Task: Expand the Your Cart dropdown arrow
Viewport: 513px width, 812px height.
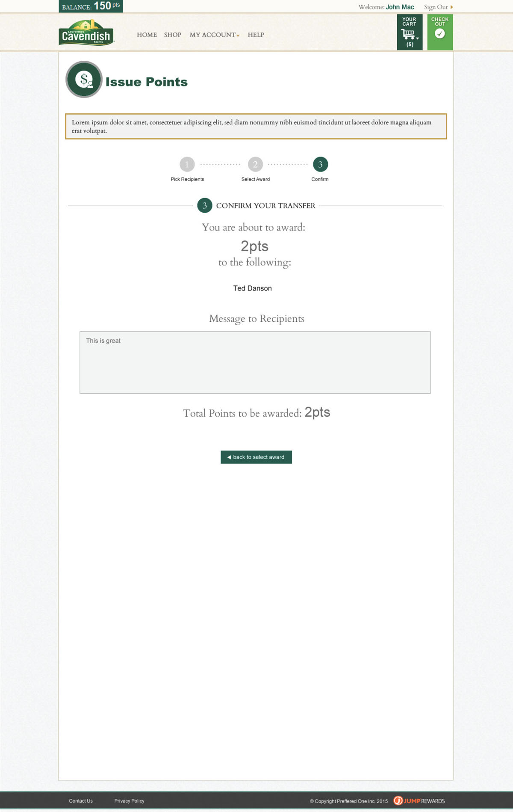Action: click(417, 38)
